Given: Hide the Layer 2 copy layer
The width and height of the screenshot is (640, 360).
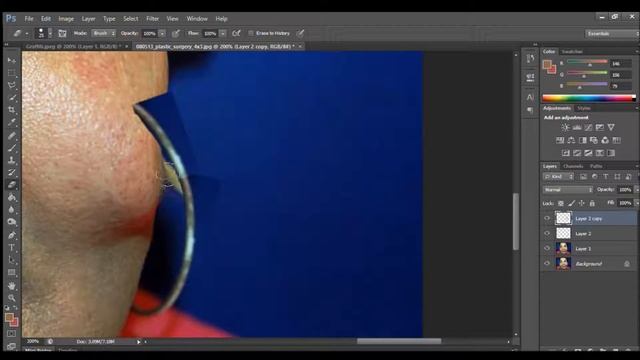Looking at the screenshot, I should pyautogui.click(x=547, y=218).
